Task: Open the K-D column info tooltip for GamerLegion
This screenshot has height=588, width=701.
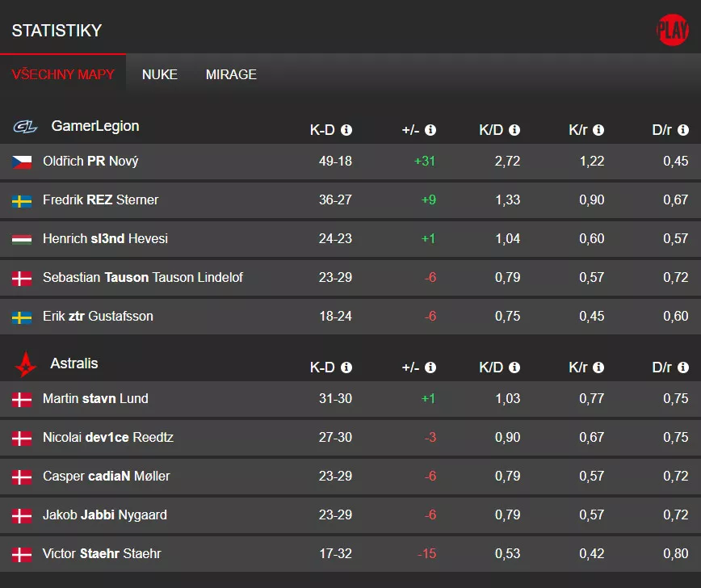Action: point(346,129)
